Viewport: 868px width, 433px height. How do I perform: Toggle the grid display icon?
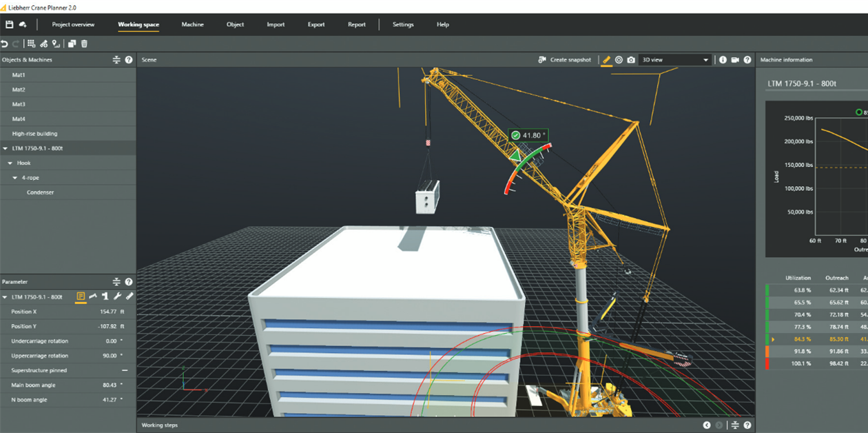32,44
